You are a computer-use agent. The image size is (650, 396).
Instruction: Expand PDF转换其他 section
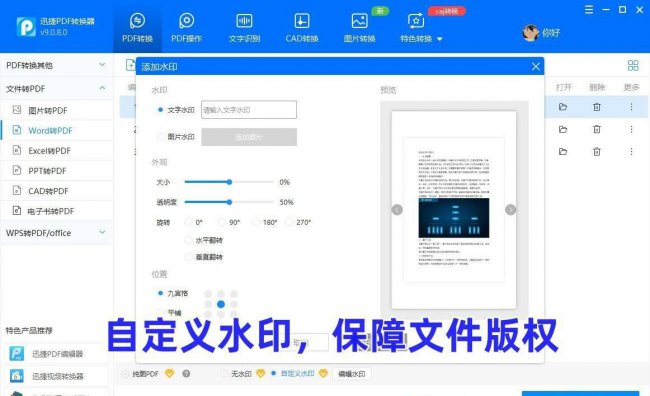56,65
